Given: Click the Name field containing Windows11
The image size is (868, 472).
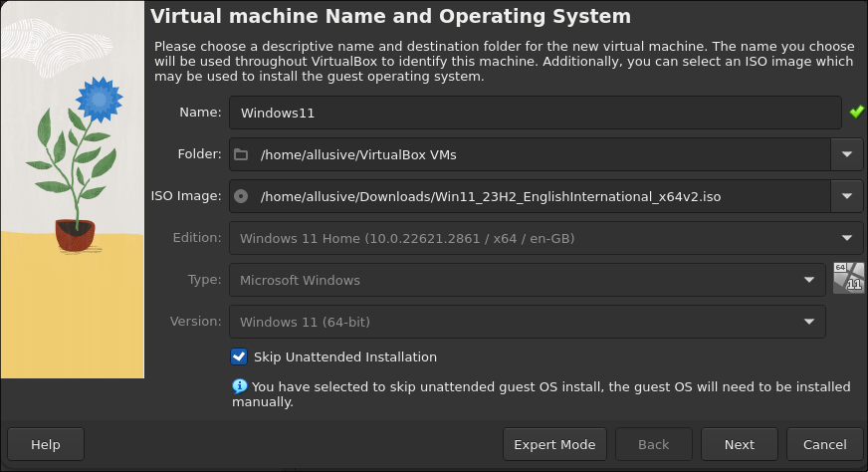Looking at the screenshot, I should [535, 113].
